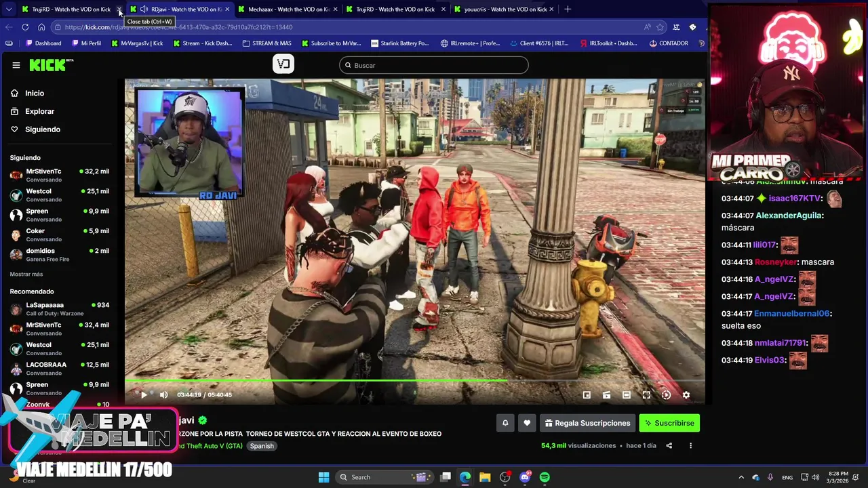Open a new browser tab
Image resolution: width=868 pixels, height=488 pixels.
pyautogui.click(x=568, y=9)
